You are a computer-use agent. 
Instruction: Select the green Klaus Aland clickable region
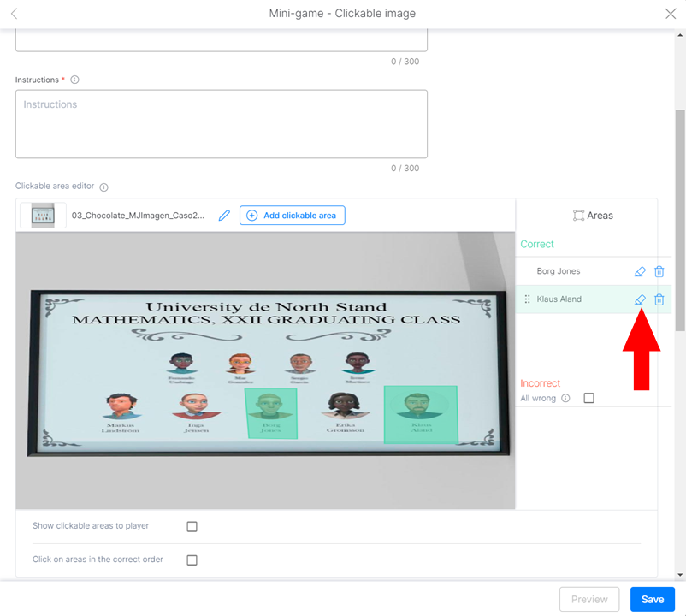click(421, 415)
